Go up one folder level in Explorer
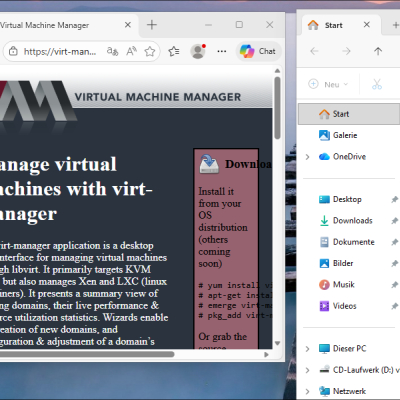The width and height of the screenshot is (400, 400). tap(378, 51)
